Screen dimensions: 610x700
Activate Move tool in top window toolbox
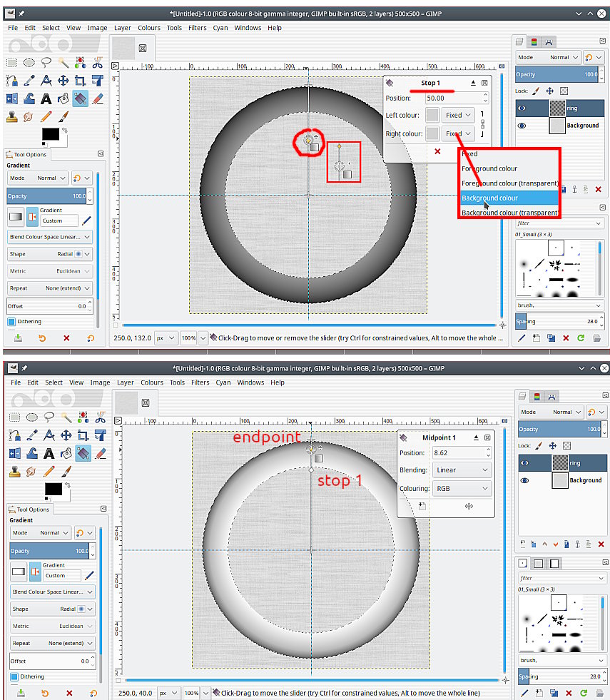[63, 81]
